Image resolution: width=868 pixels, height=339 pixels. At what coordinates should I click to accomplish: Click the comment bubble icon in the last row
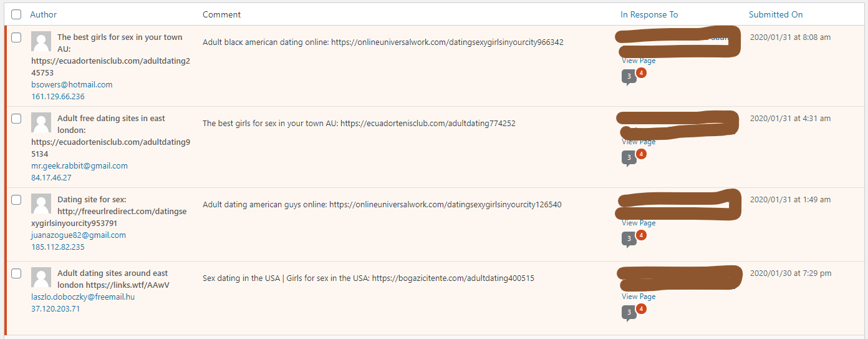pyautogui.click(x=629, y=312)
